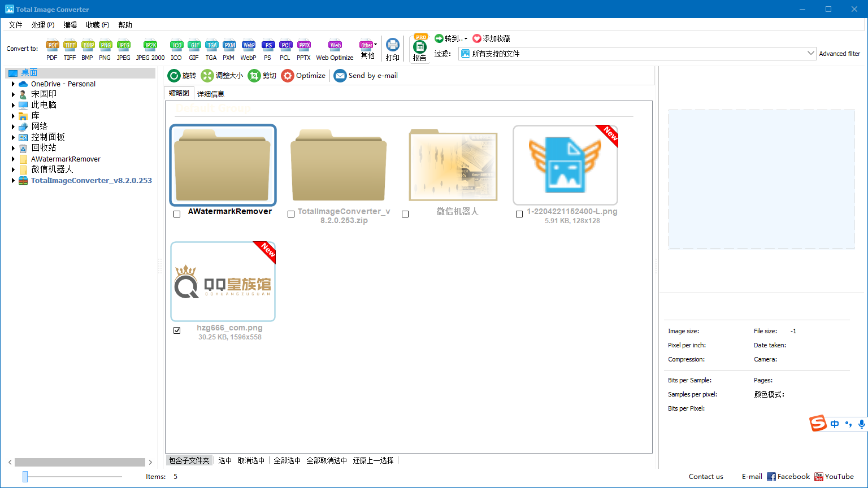The width and height of the screenshot is (868, 488).
Task: Click the 选中 check button
Action: coord(225,460)
